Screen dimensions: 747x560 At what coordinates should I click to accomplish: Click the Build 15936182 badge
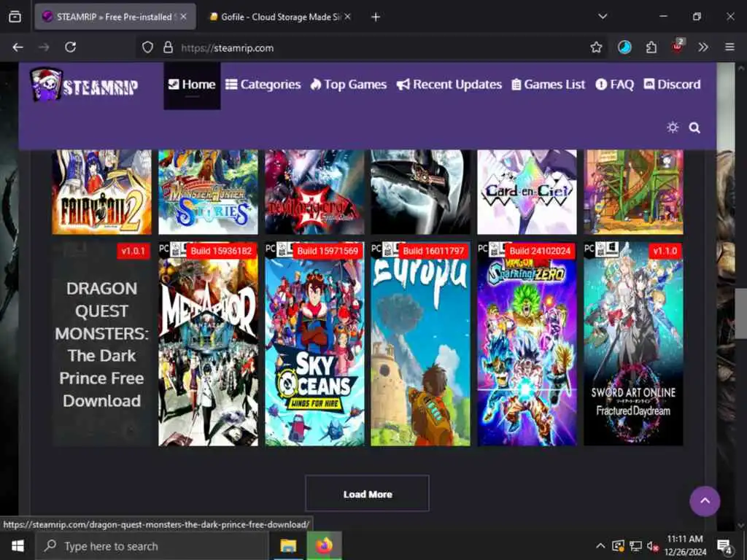click(221, 251)
